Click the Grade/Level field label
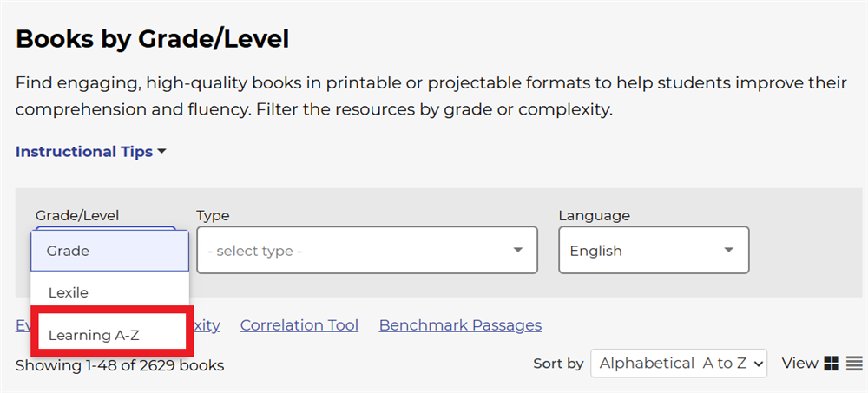The image size is (868, 393). tap(77, 215)
